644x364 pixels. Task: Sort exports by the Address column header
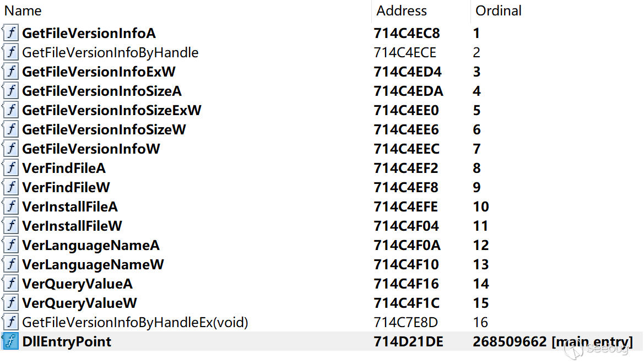401,10
